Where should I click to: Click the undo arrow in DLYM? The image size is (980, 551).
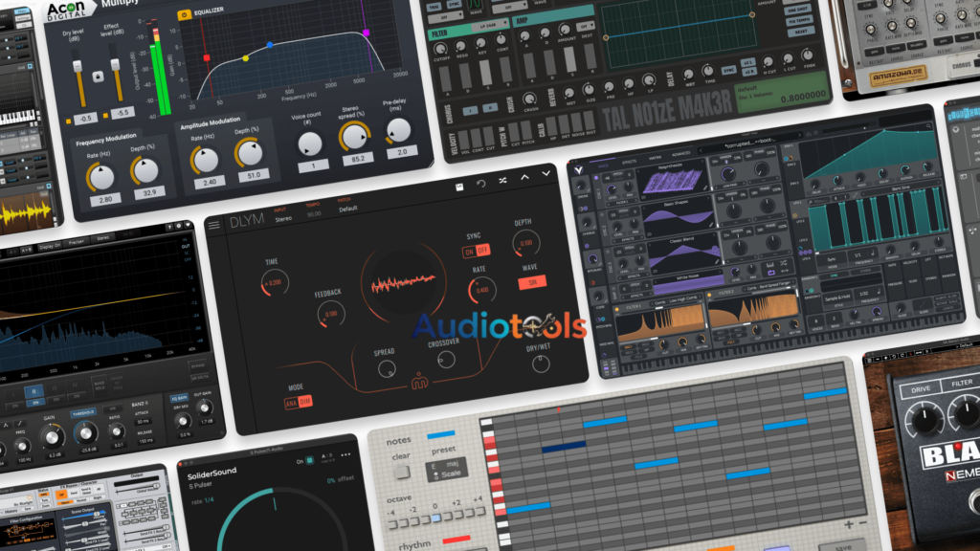[480, 183]
